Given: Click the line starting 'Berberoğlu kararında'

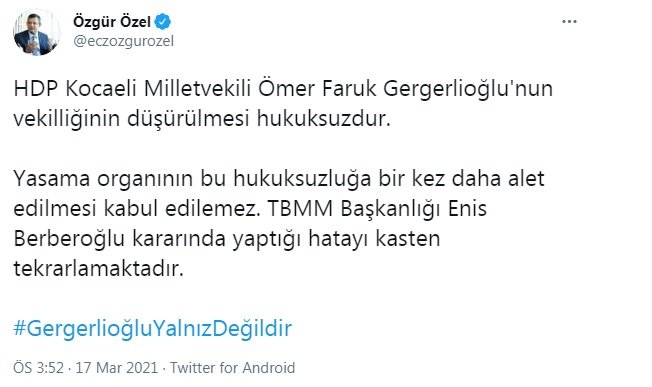Looking at the screenshot, I should coord(227,239).
